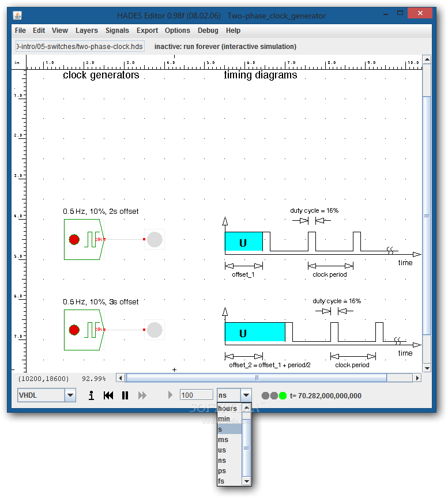Click the simulation time readout t= 70.282
The image size is (448, 498).
326,396
